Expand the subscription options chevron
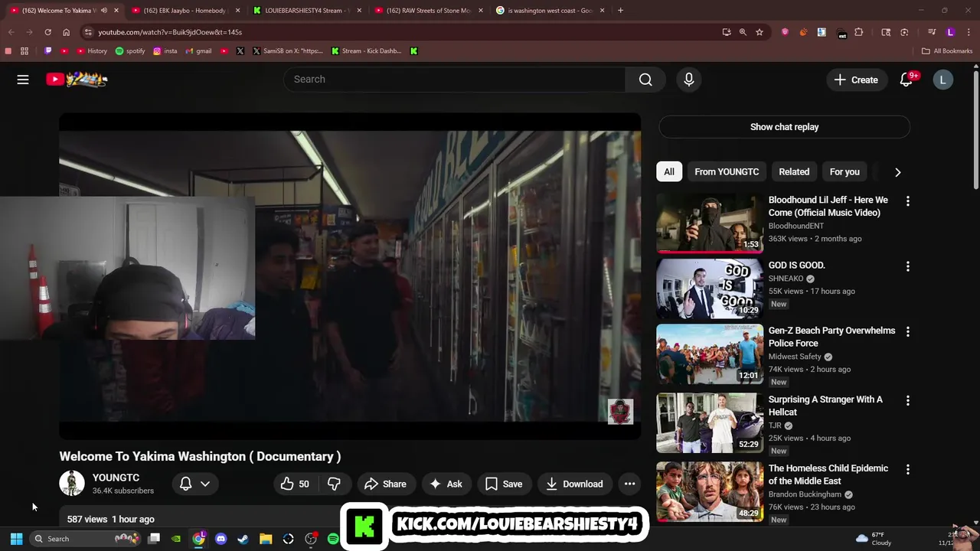The height and width of the screenshot is (551, 980). (204, 484)
